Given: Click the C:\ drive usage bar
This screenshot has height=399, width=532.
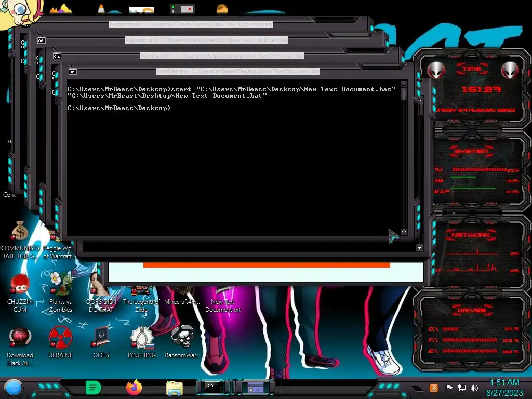Looking at the screenshot, I should click(x=450, y=329).
